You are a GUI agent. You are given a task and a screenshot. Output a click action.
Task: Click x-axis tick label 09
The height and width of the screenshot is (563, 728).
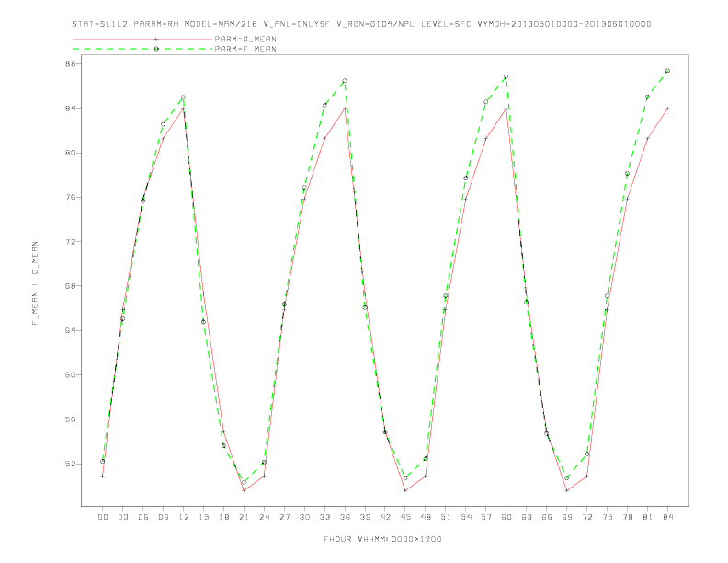click(163, 517)
